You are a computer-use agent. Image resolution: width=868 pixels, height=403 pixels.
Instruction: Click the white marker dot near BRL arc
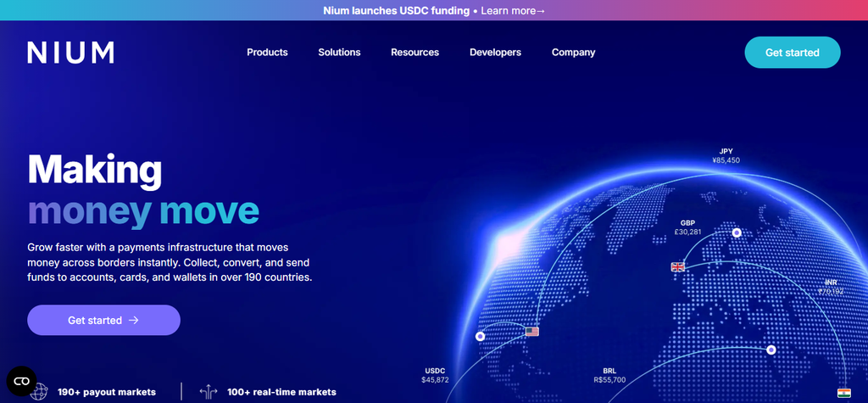click(771, 350)
